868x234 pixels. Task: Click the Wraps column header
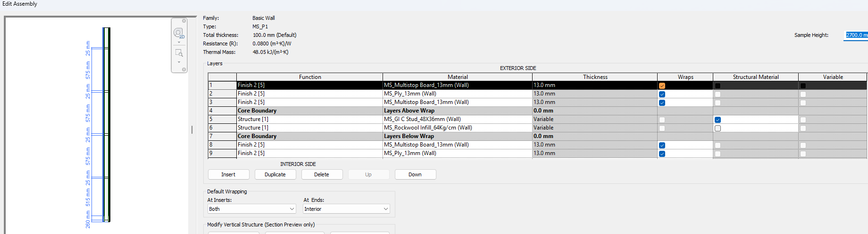(x=685, y=77)
